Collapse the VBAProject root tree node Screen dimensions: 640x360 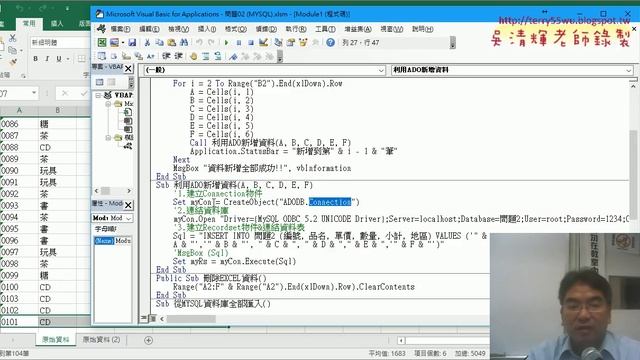pos(98,95)
